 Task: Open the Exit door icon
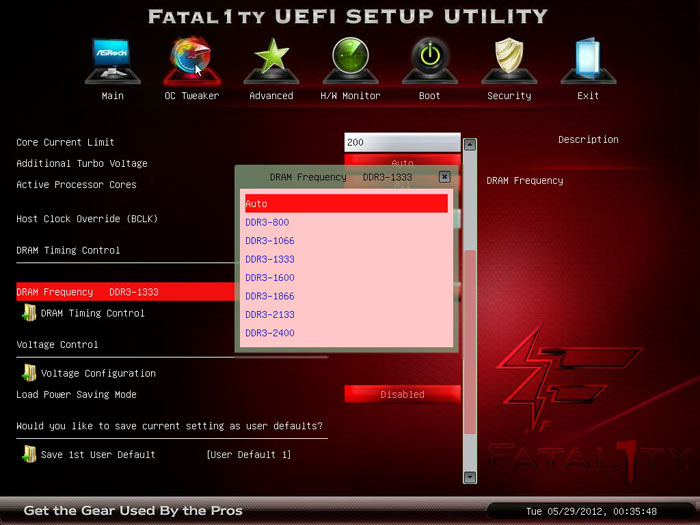(x=588, y=60)
